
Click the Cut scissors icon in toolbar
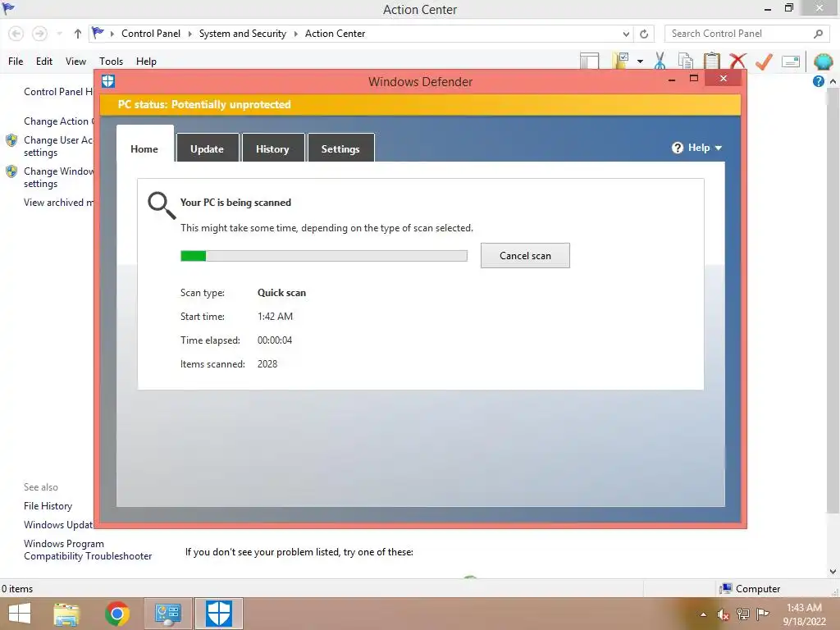click(660, 62)
